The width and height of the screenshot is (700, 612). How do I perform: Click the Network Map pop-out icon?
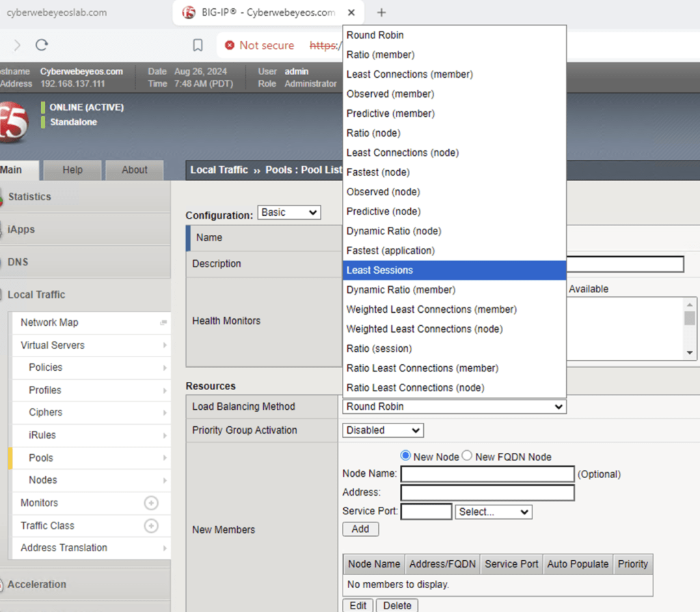163,322
